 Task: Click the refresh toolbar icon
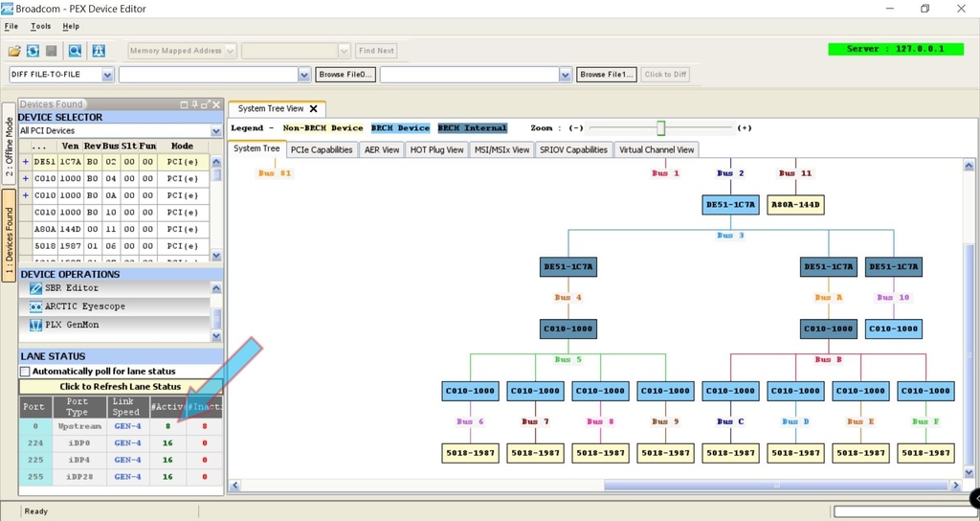pos(33,51)
